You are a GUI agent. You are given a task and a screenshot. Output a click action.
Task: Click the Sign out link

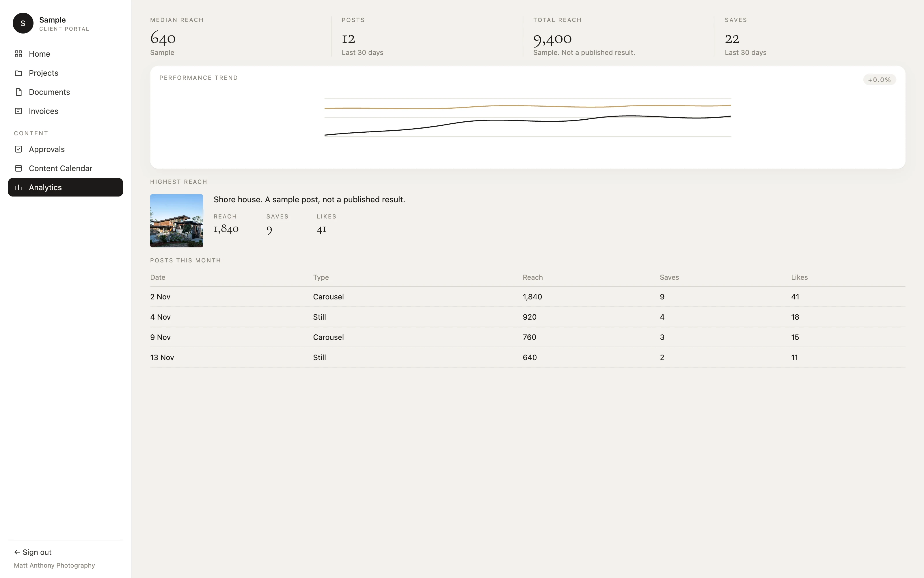(x=33, y=552)
